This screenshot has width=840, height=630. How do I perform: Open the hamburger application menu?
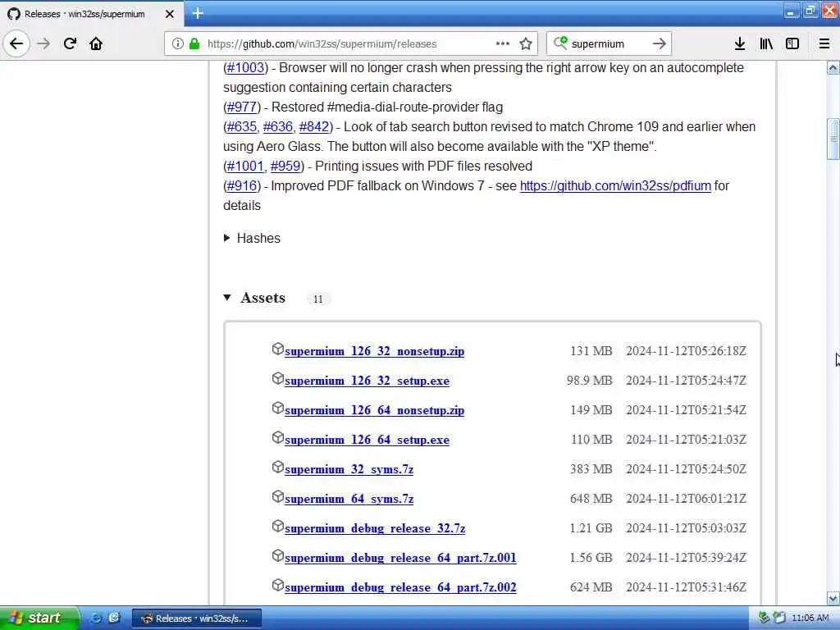click(x=824, y=43)
